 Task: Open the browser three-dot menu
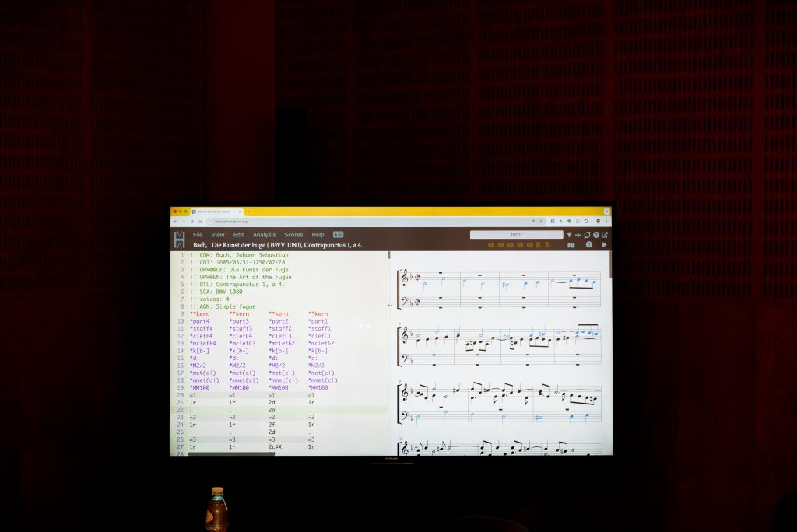[x=606, y=222]
